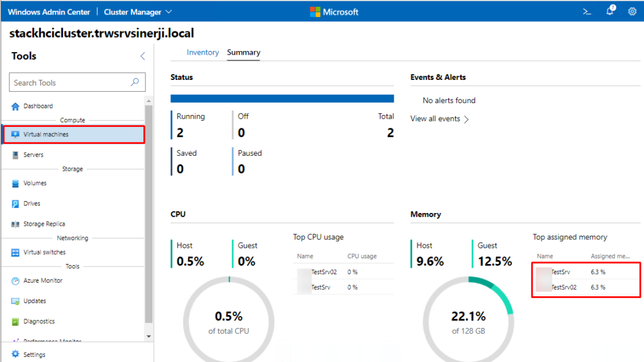Open the PowerShell console icon
644x362 pixels.
(x=587, y=12)
